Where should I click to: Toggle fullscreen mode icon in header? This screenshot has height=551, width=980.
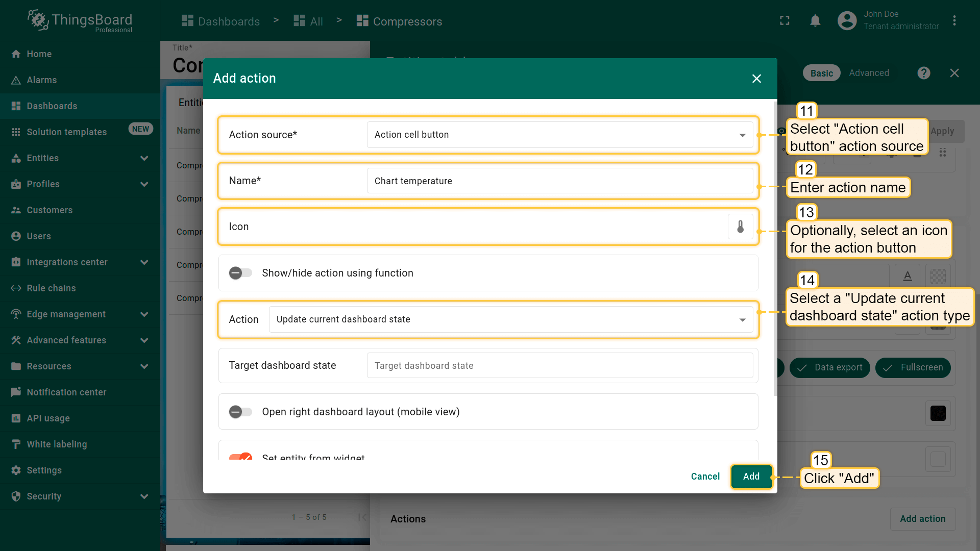[785, 21]
